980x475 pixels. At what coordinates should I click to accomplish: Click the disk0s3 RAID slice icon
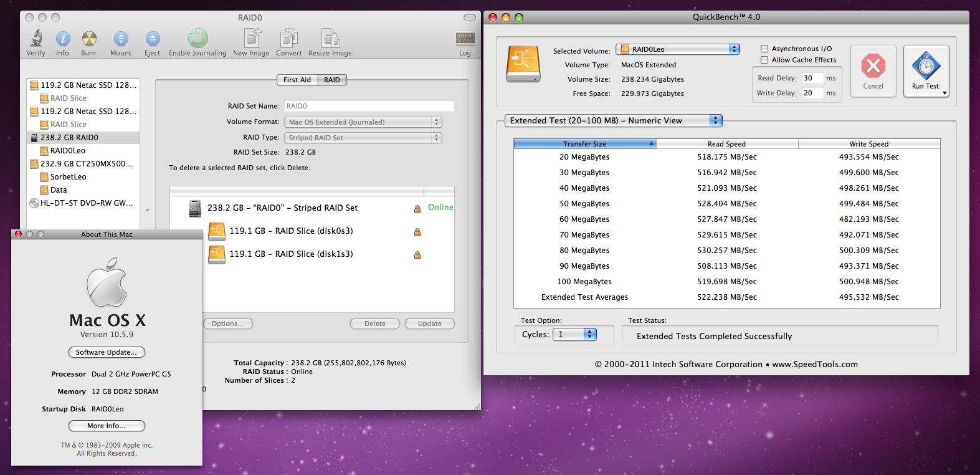(x=217, y=231)
